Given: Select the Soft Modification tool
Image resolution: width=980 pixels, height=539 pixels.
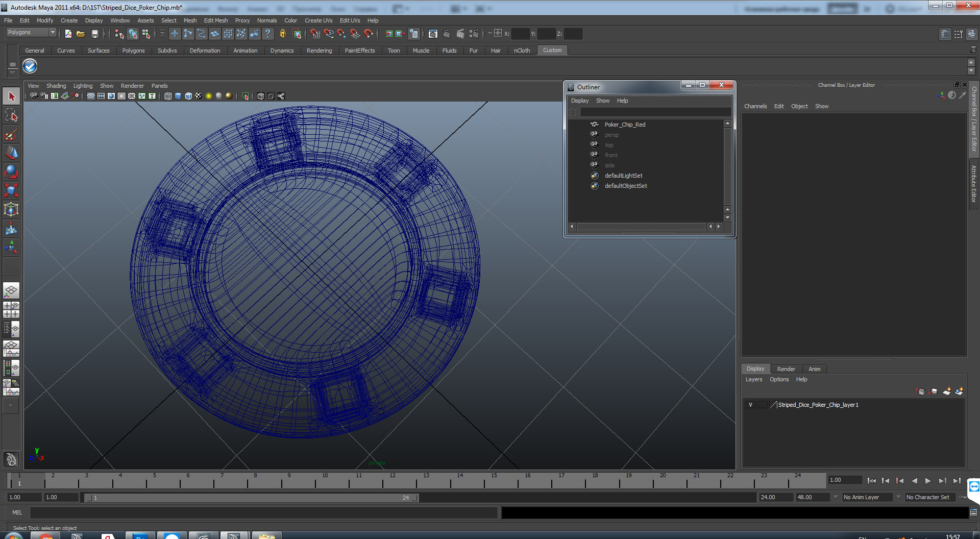Looking at the screenshot, I should [x=11, y=229].
